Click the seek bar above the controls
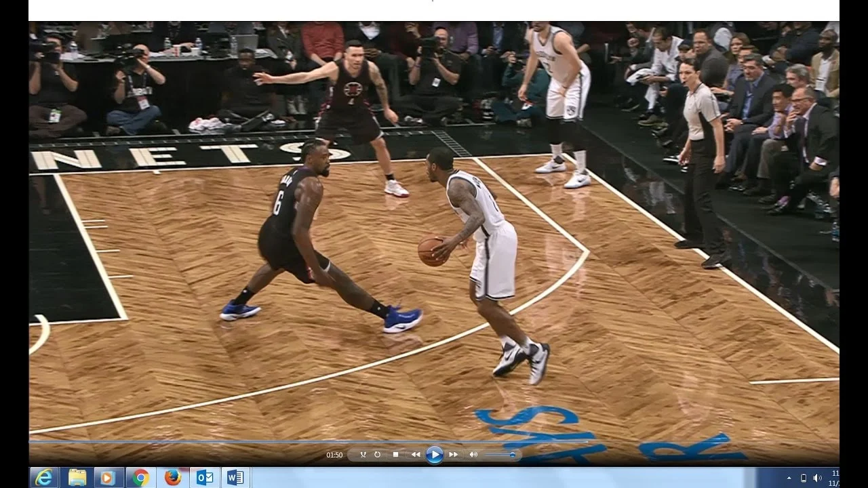The width and height of the screenshot is (868, 488). click(x=434, y=442)
